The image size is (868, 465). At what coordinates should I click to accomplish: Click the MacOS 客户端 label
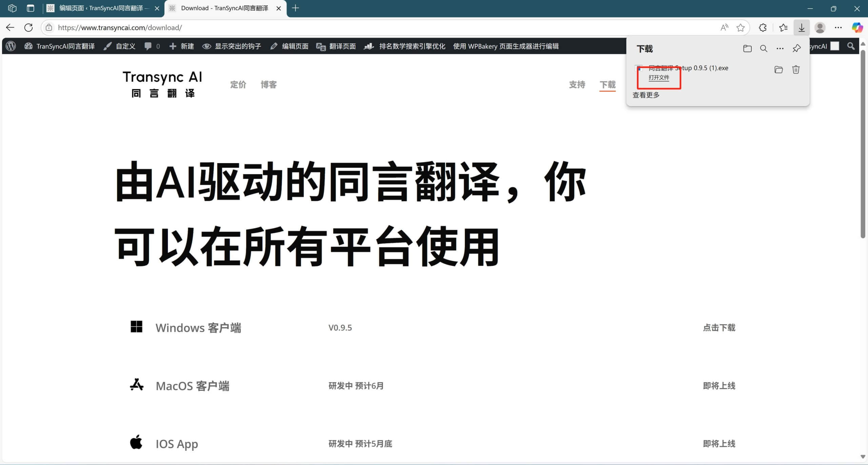[x=193, y=386]
